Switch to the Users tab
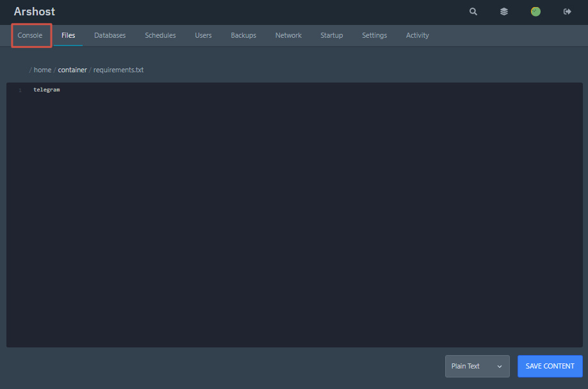 [203, 35]
